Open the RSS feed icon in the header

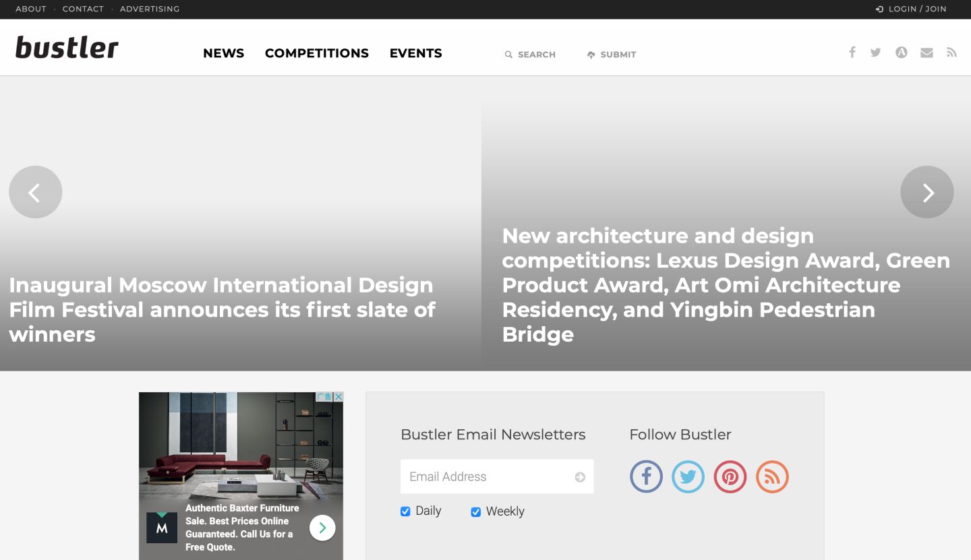tap(951, 53)
